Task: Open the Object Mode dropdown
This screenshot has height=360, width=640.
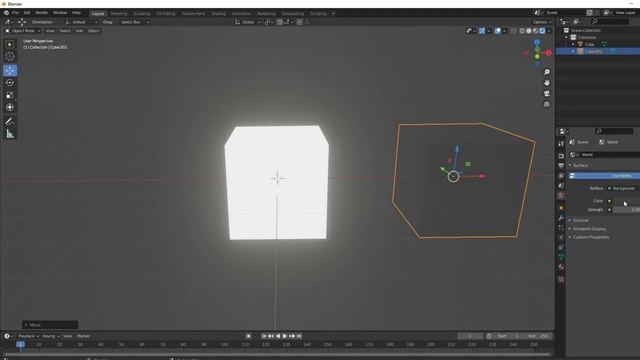Action: click(23, 31)
